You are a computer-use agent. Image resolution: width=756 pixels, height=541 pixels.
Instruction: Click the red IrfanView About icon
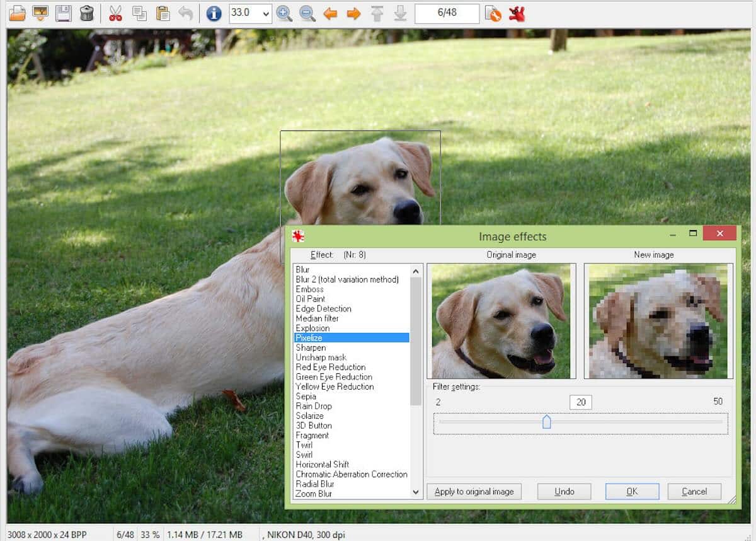click(x=517, y=13)
